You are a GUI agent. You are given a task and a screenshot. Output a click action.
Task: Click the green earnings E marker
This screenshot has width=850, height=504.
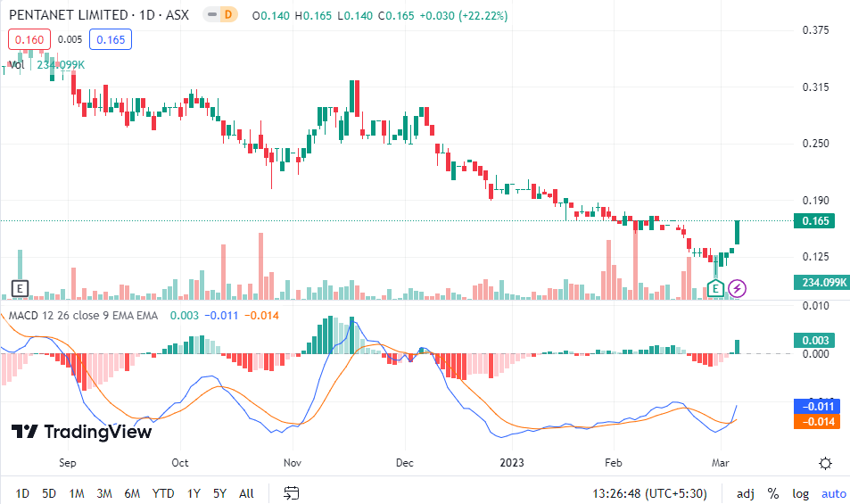[715, 288]
